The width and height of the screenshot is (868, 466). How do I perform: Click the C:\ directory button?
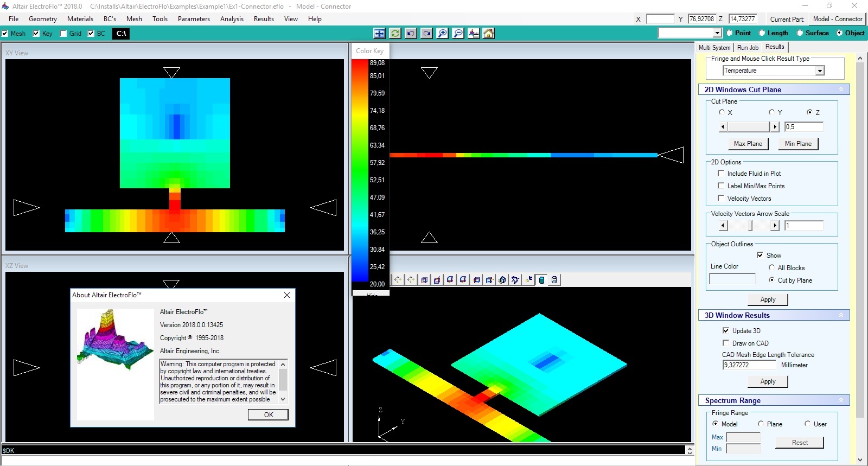tap(122, 34)
